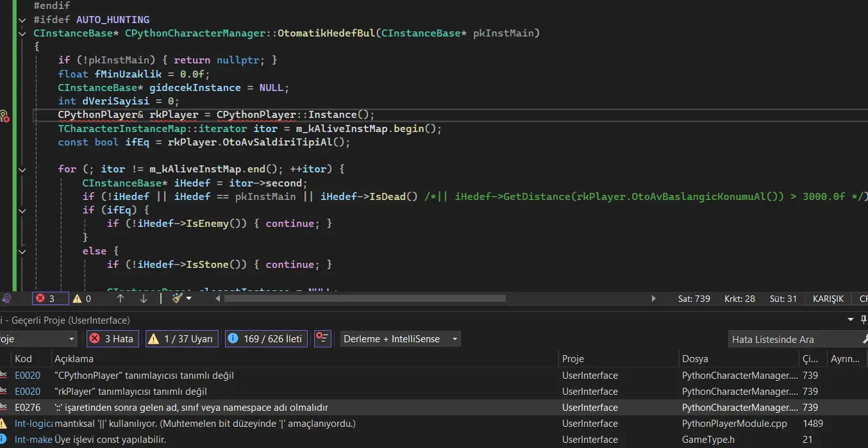The width and height of the screenshot is (868, 448).
Task: Toggle the '1 / 37 Uyarı' warnings filter
Action: tap(182, 339)
